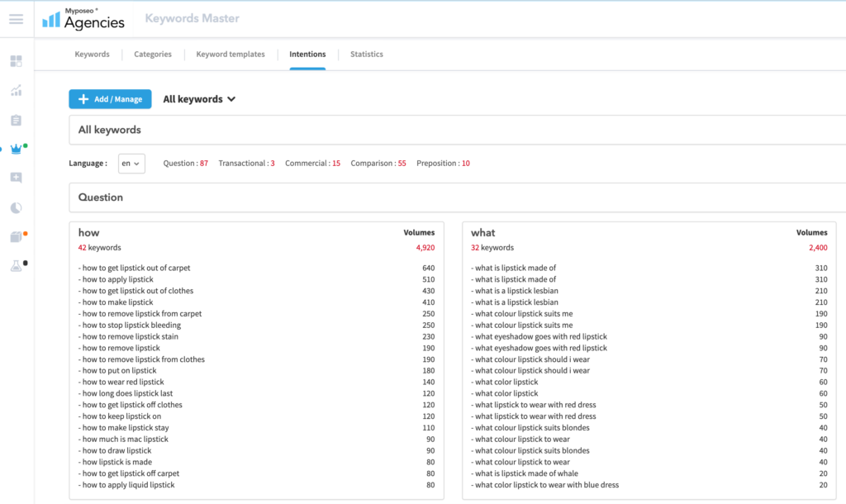Open the Statistics tab
This screenshot has height=504, width=846.
click(x=366, y=54)
